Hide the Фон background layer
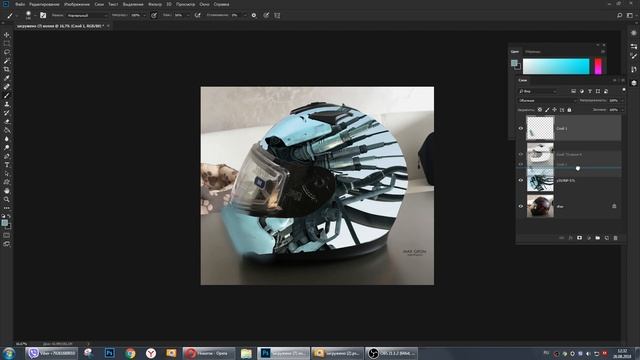The width and height of the screenshot is (640, 360). click(x=521, y=206)
